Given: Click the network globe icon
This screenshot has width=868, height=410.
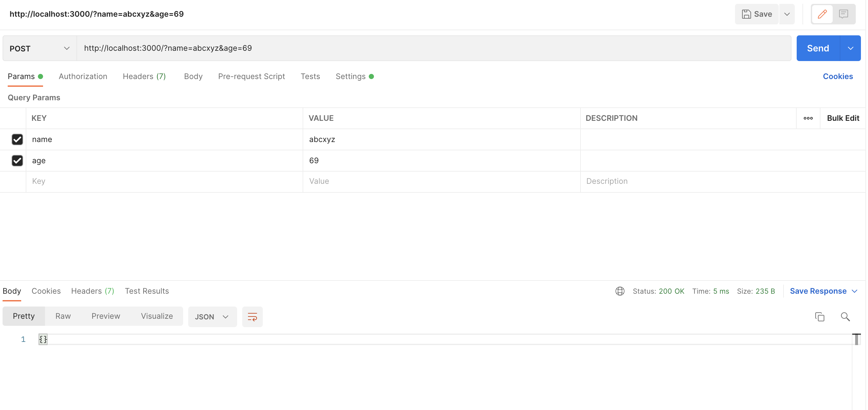Looking at the screenshot, I should [620, 291].
